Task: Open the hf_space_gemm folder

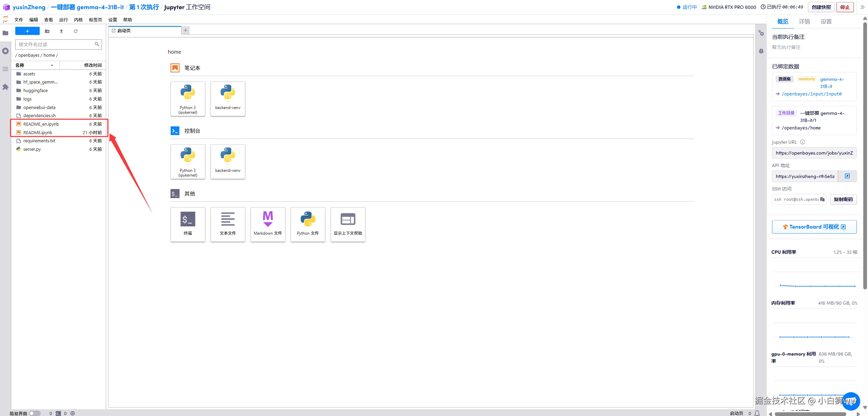Action: coord(40,82)
